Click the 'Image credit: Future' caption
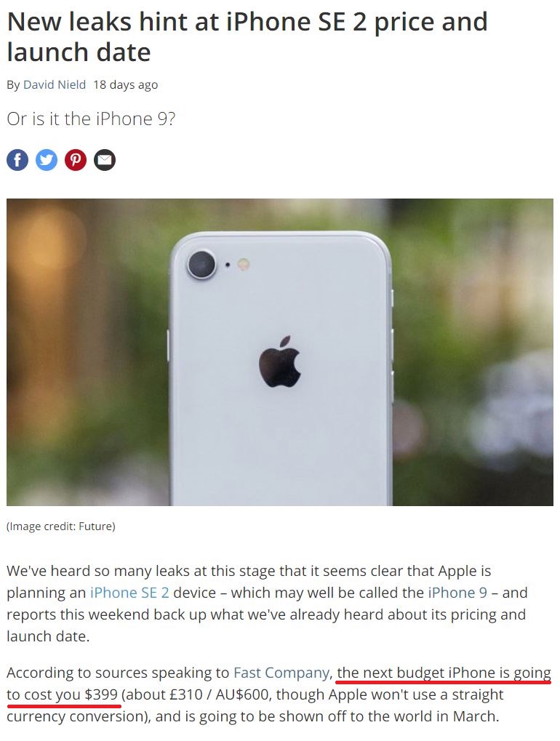The width and height of the screenshot is (560, 741). [x=61, y=526]
